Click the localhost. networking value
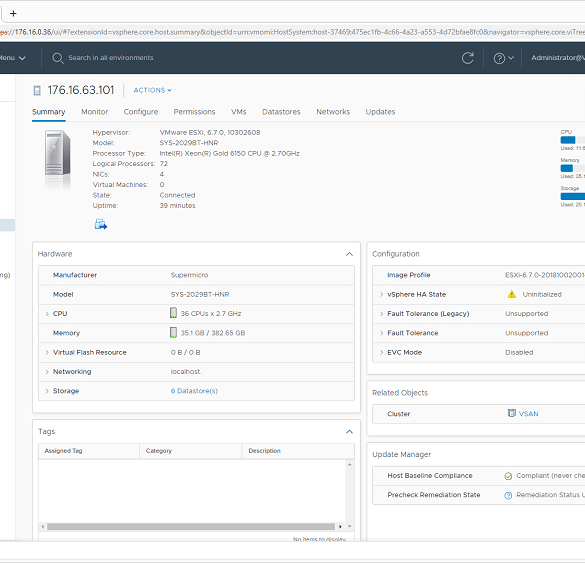The height and width of the screenshot is (563, 585). (x=186, y=372)
